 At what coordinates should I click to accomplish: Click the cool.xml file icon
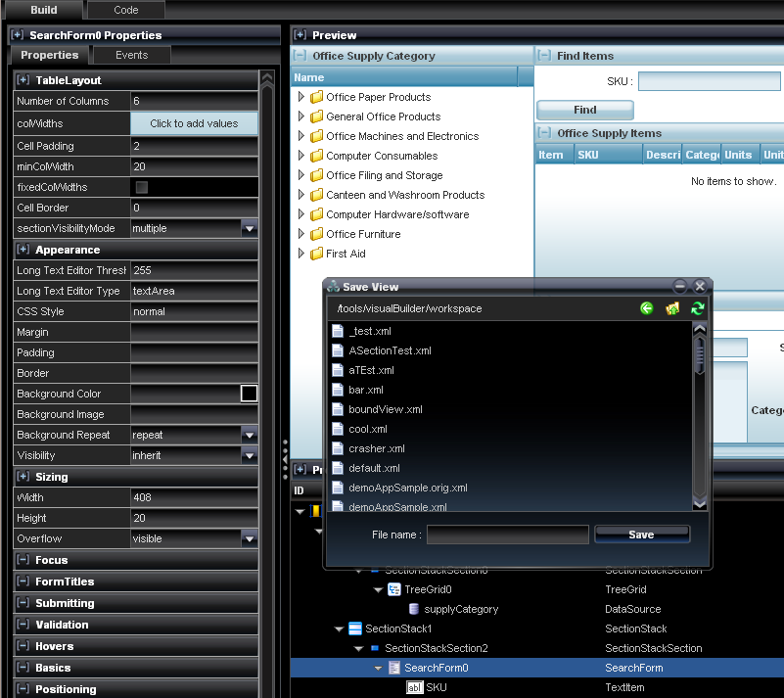[x=338, y=429]
